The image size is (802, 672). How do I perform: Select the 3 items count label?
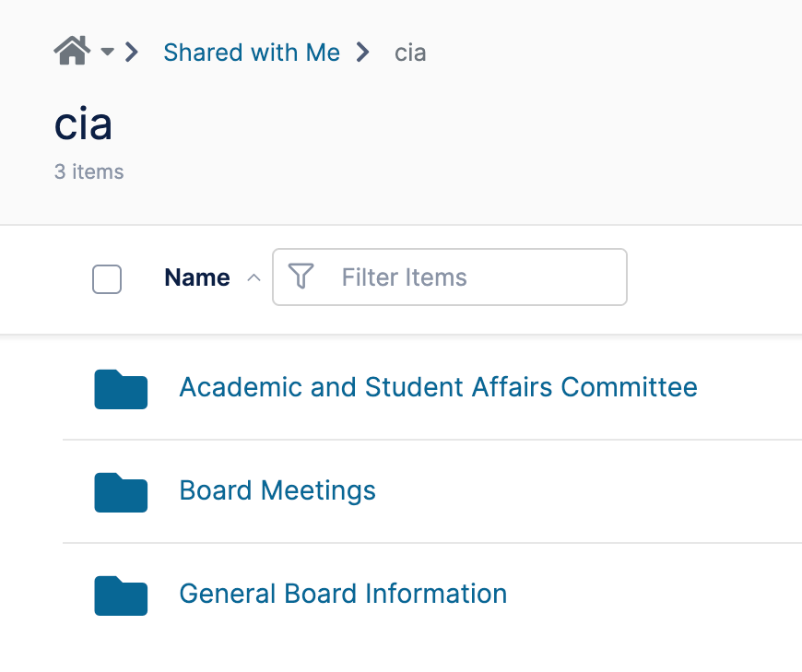coord(89,171)
